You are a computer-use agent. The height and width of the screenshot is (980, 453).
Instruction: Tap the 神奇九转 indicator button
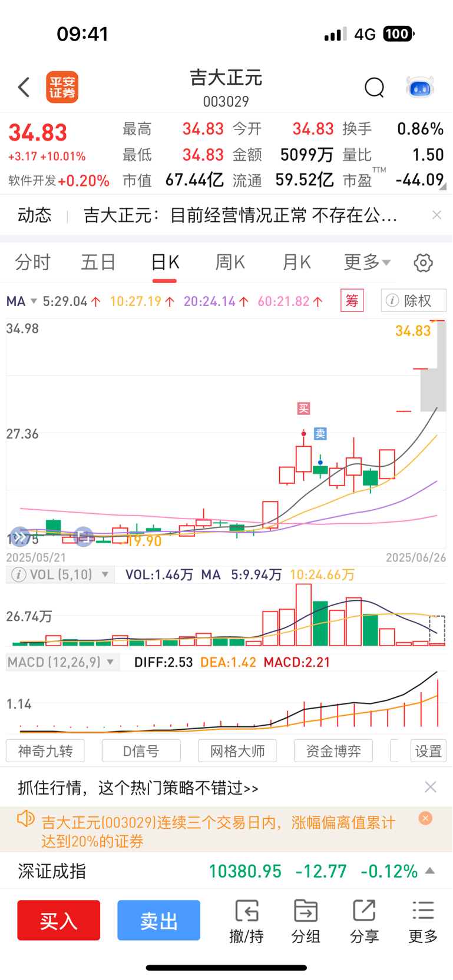[x=45, y=751]
